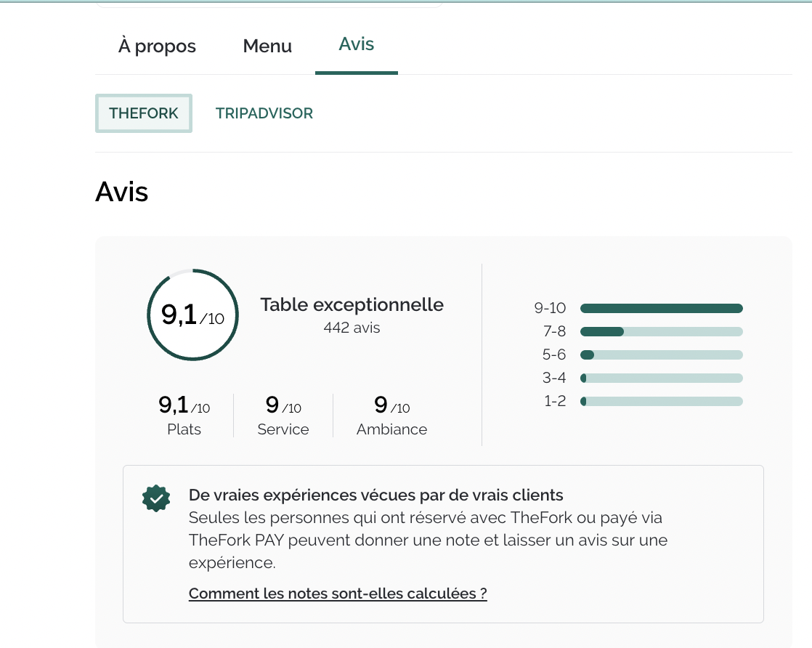Pick the 1-2 rating distribution bar

[661, 402]
